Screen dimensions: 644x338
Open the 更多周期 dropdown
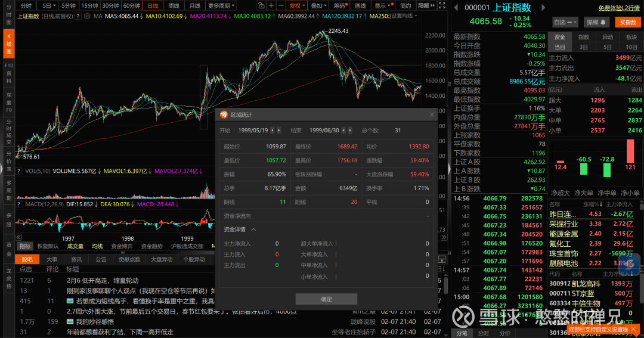pos(221,6)
